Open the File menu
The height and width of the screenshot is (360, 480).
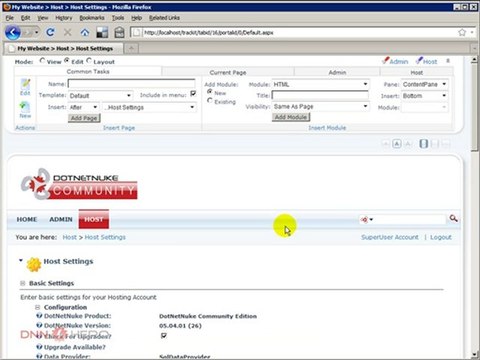pyautogui.click(x=9, y=18)
